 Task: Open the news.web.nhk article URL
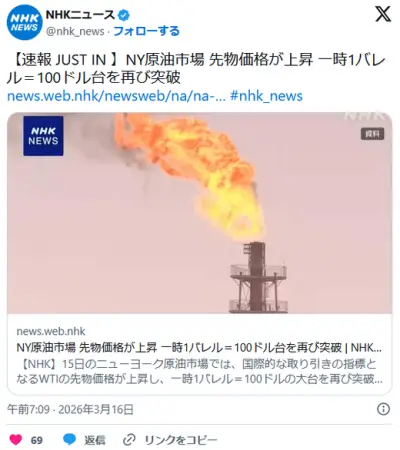116,96
